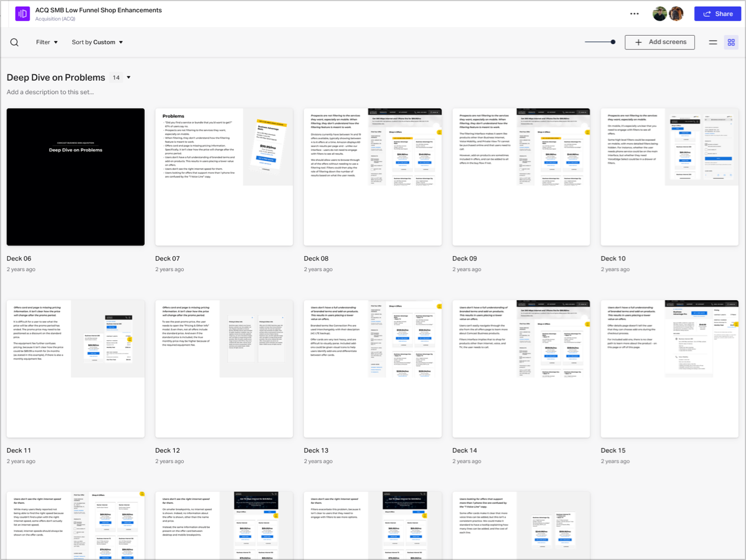The image size is (746, 560).
Task: Click the Deck 13 label
Action: click(316, 450)
